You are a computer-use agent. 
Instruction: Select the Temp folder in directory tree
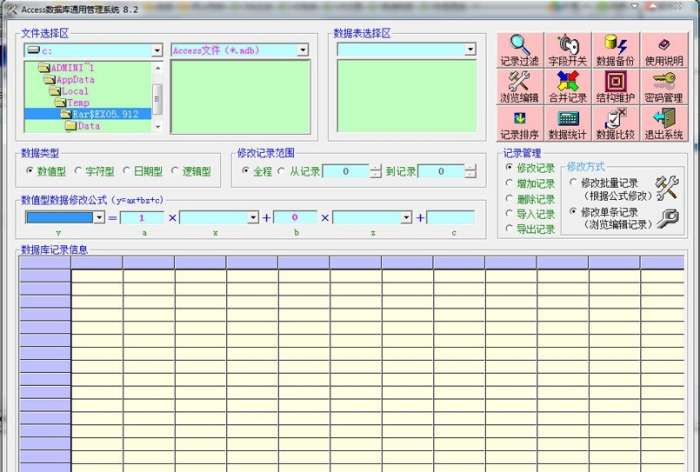[77, 103]
